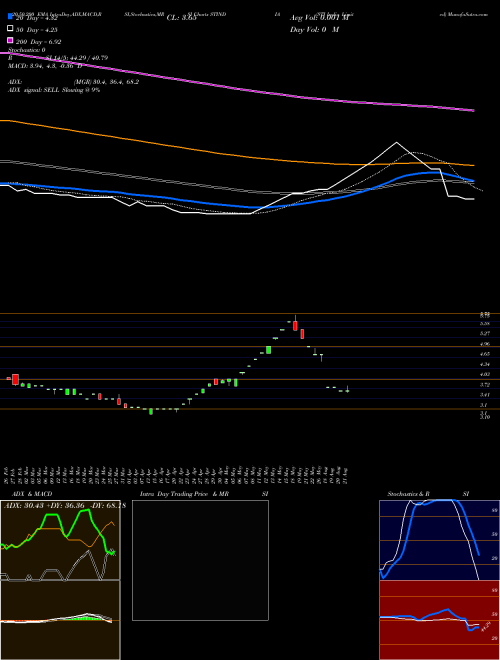
Task: Click the MACD histogram chart panel
Action: [60, 620]
